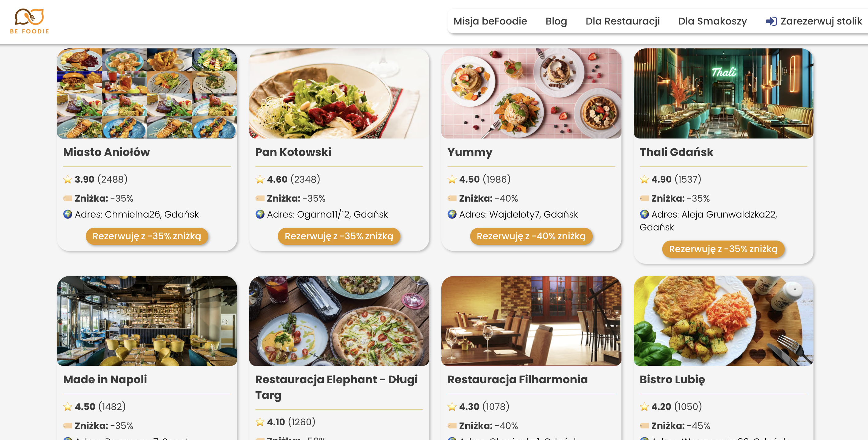Go to the Blog page
The image size is (868, 440).
point(556,21)
